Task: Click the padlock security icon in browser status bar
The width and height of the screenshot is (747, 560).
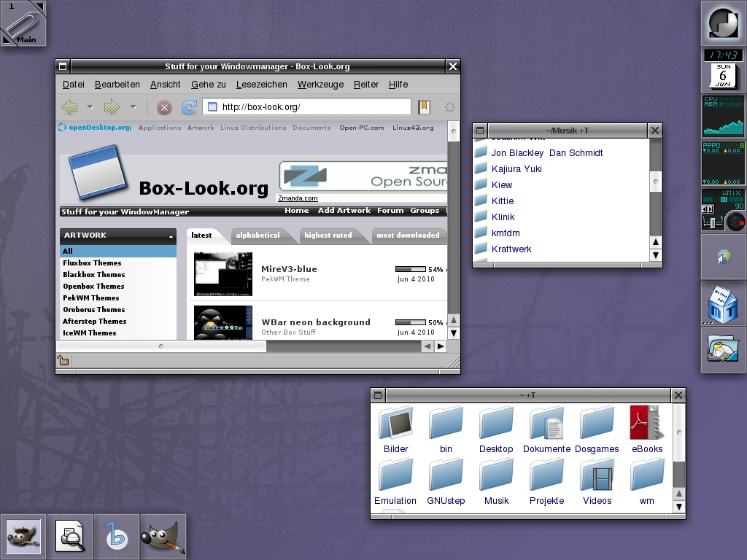Action: pyautogui.click(x=63, y=360)
